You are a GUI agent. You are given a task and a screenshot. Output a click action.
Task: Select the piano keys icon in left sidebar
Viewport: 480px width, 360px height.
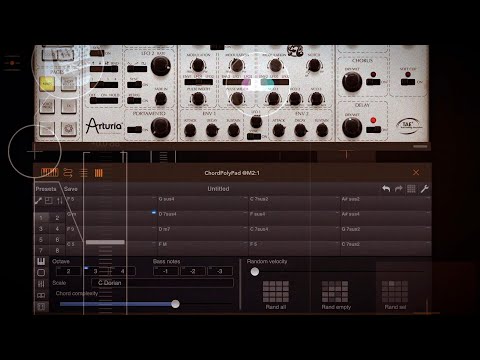click(x=41, y=261)
